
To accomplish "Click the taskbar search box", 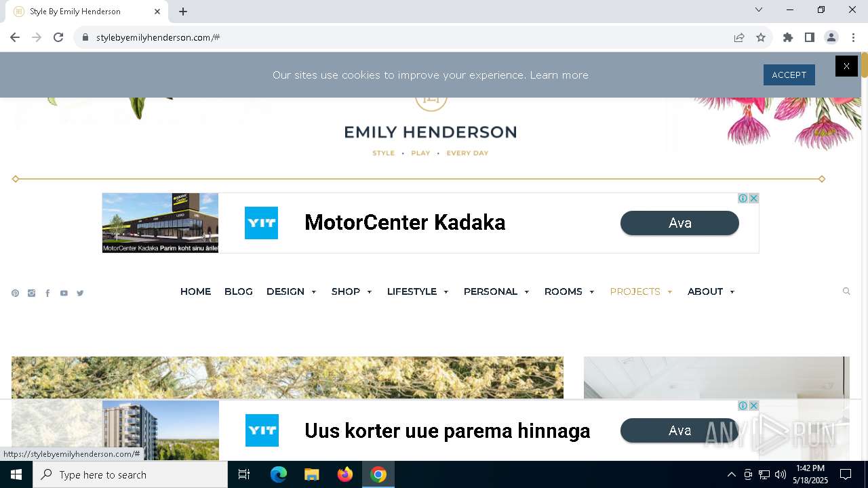I will click(x=130, y=474).
